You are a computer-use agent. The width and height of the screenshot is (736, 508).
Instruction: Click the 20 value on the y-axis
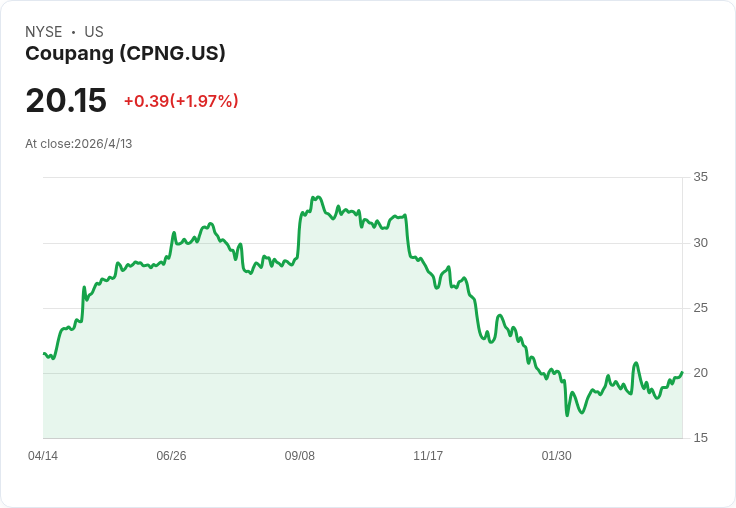click(701, 373)
